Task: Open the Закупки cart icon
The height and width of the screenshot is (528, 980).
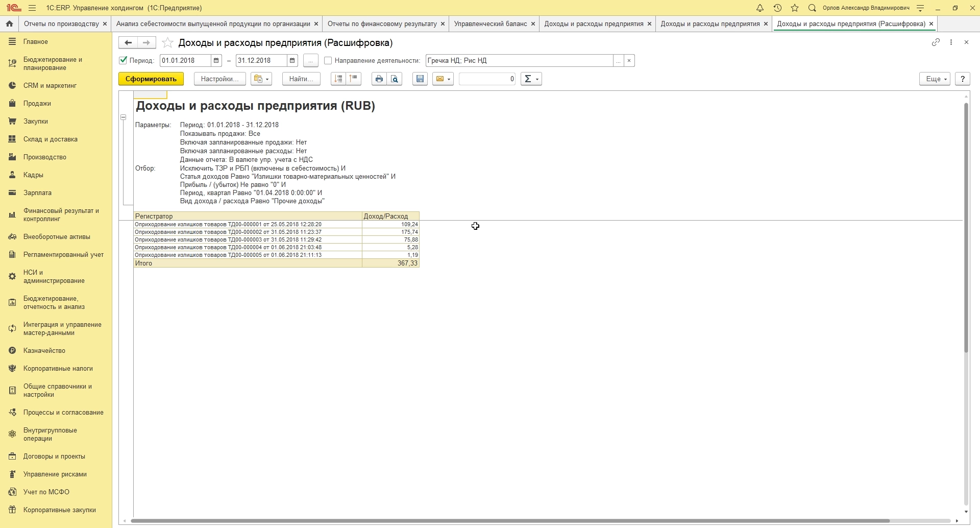Action: [12, 122]
